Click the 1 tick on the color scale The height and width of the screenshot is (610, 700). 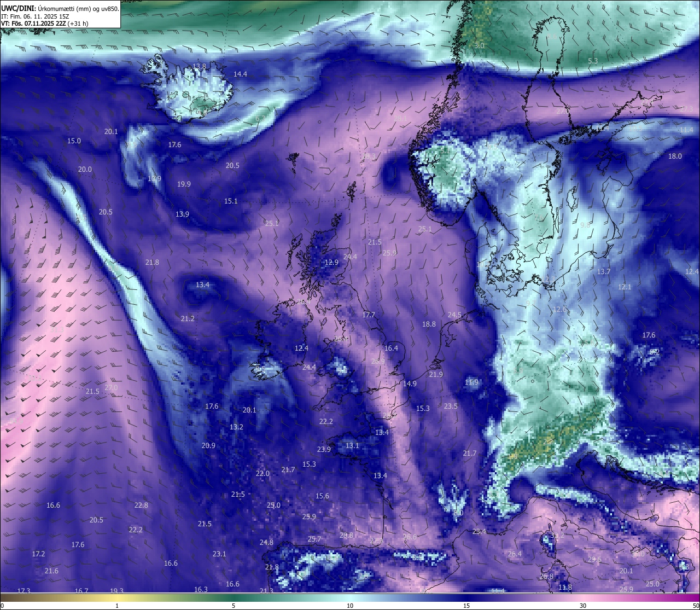117,606
